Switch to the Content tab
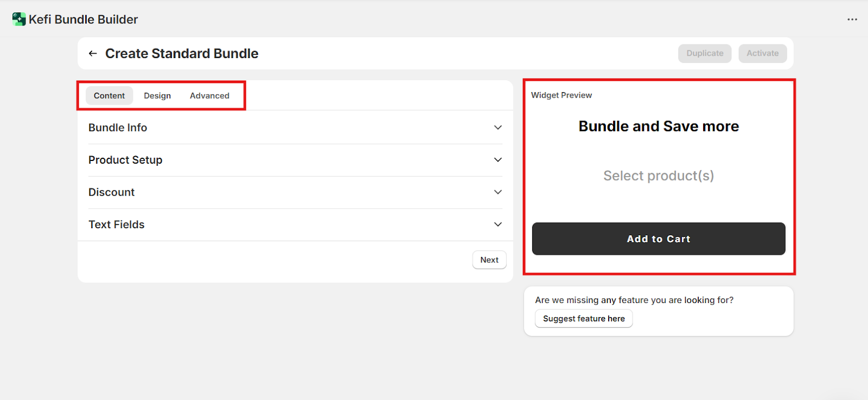 [109, 96]
